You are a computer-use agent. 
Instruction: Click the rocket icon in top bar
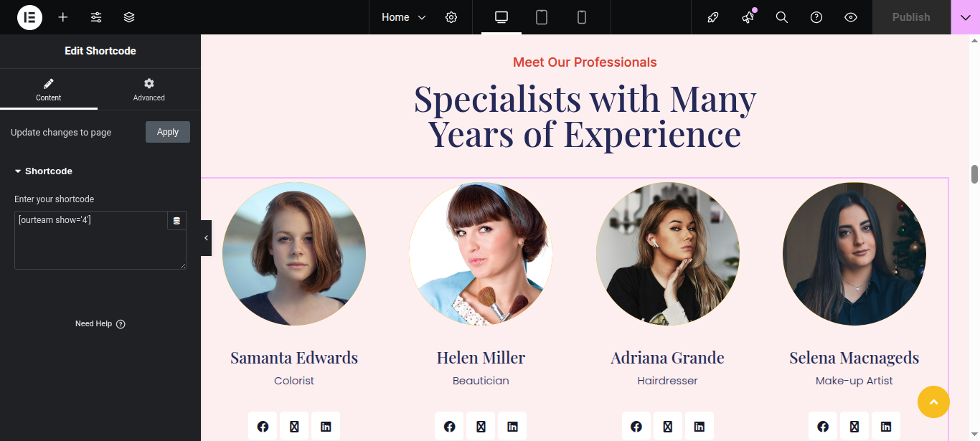click(x=713, y=17)
